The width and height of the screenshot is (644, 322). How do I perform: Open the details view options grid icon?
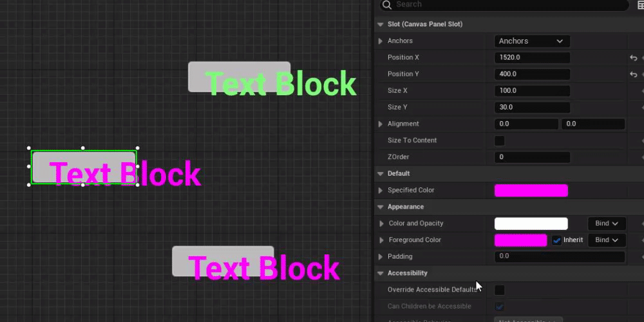point(641,5)
